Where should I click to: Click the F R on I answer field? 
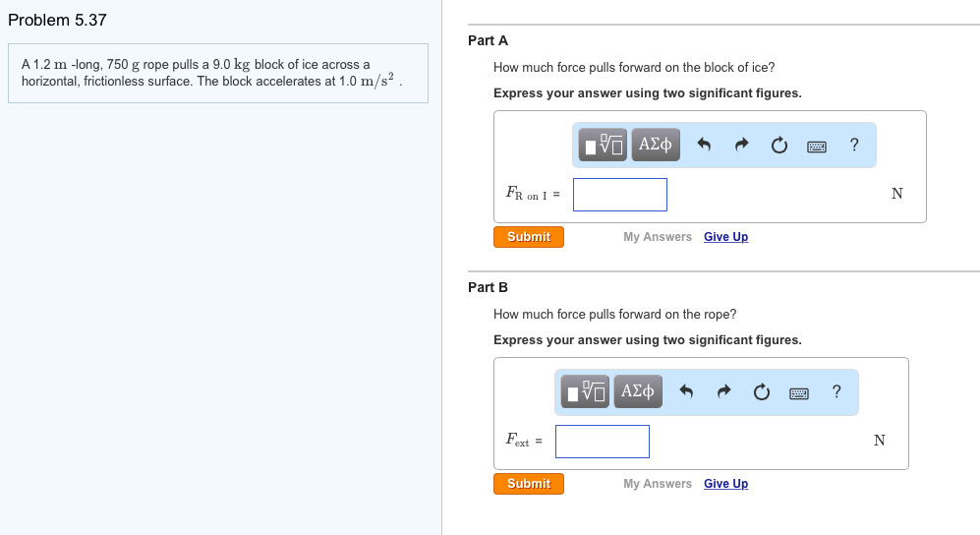tap(620, 195)
